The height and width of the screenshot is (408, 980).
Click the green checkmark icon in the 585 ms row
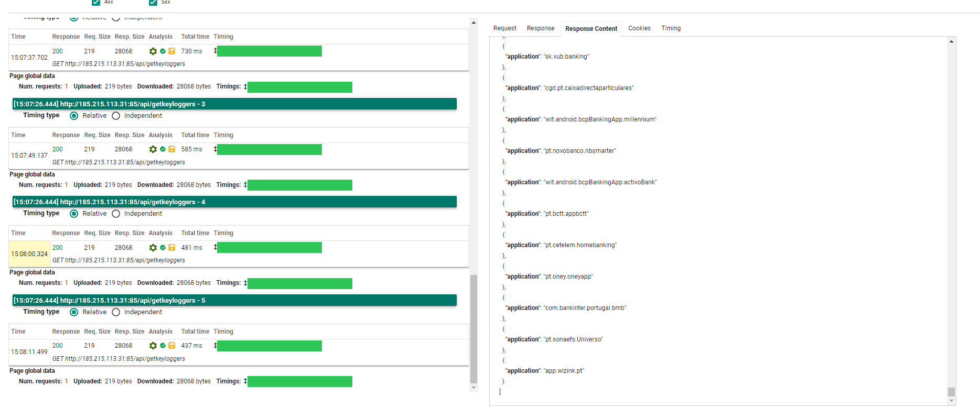click(x=163, y=149)
